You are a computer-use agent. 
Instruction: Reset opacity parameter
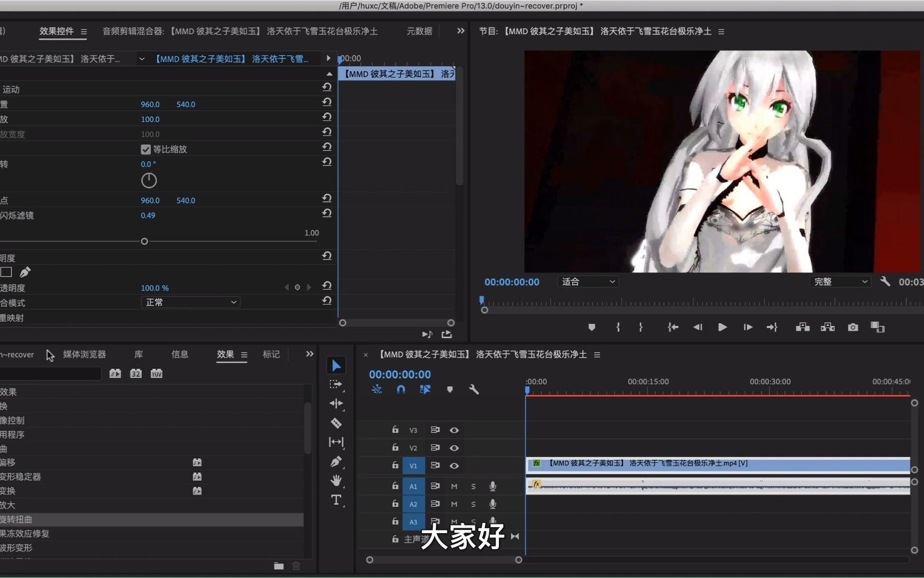click(x=327, y=286)
